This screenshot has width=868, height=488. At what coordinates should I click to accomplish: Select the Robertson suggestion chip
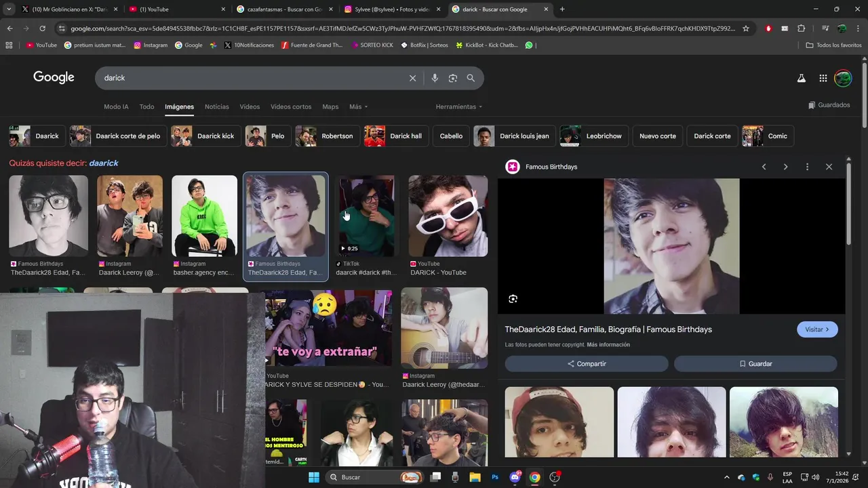(x=327, y=136)
